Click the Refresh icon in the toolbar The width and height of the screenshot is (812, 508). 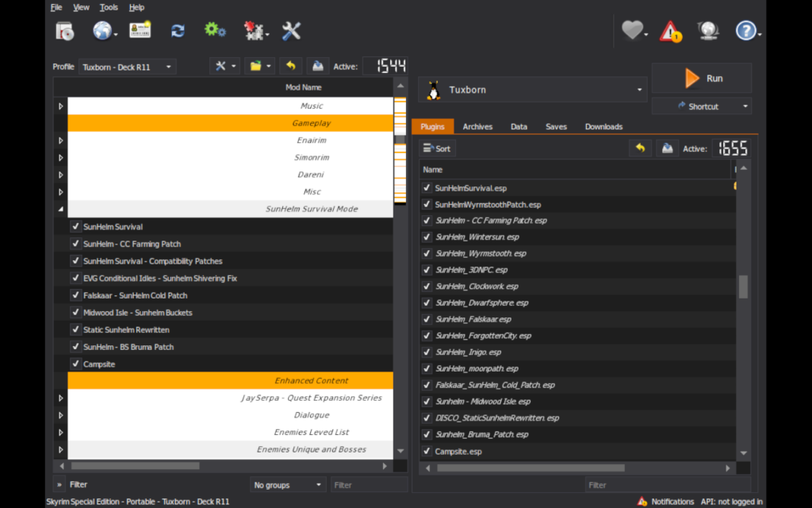coord(178,31)
